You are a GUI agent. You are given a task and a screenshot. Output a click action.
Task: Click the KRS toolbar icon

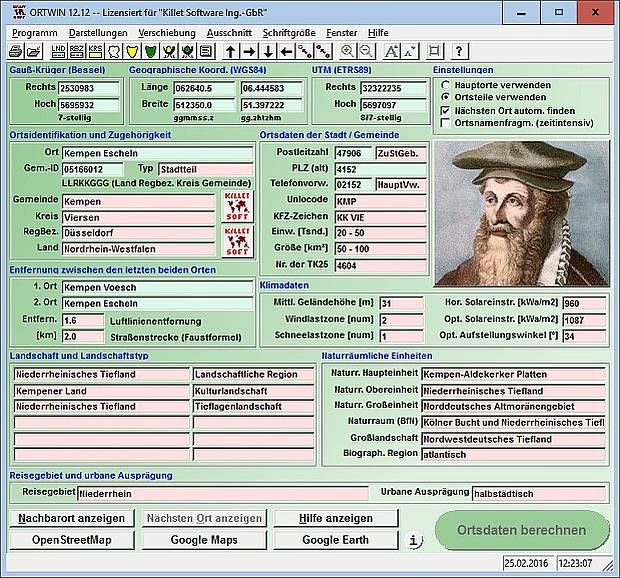coord(95,51)
